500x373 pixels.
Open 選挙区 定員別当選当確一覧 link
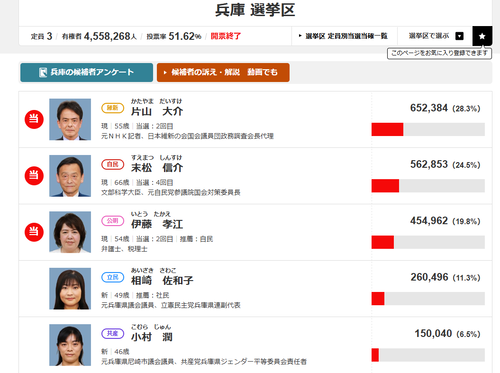click(343, 36)
